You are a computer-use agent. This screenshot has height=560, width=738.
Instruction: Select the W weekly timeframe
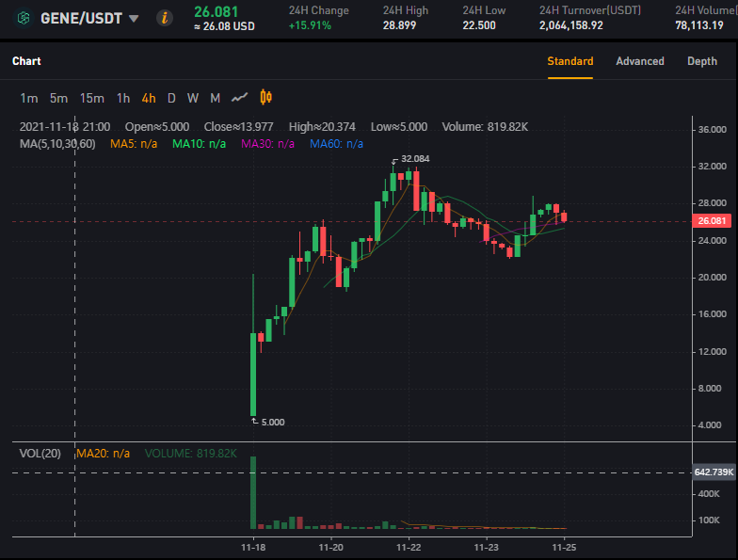(193, 98)
